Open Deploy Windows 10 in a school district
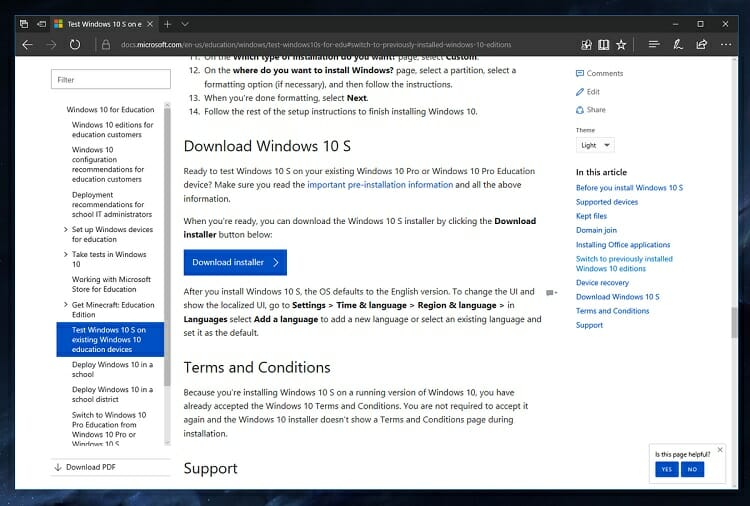750x506 pixels. [x=112, y=394]
